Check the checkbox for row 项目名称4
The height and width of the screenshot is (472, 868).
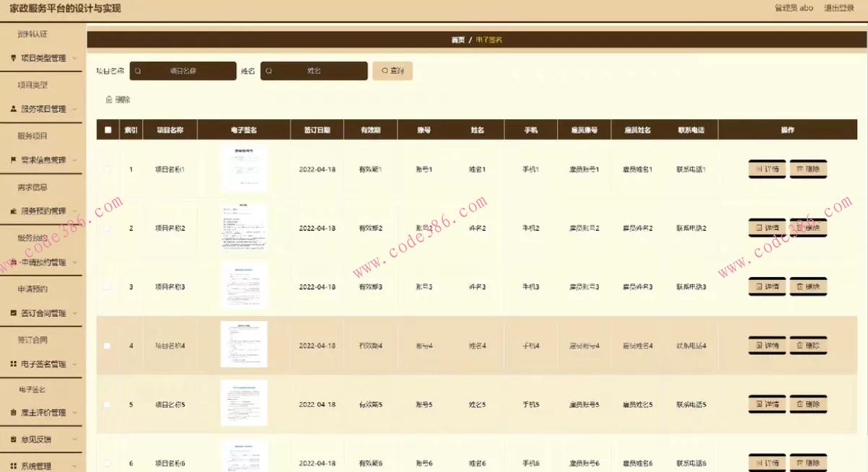(x=108, y=346)
